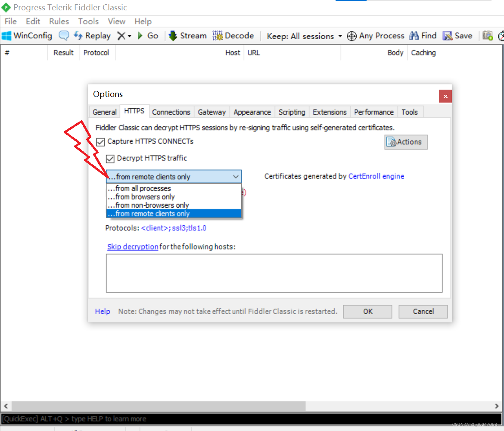
Task: Toggle the Decode toolbar option
Action: click(x=233, y=36)
